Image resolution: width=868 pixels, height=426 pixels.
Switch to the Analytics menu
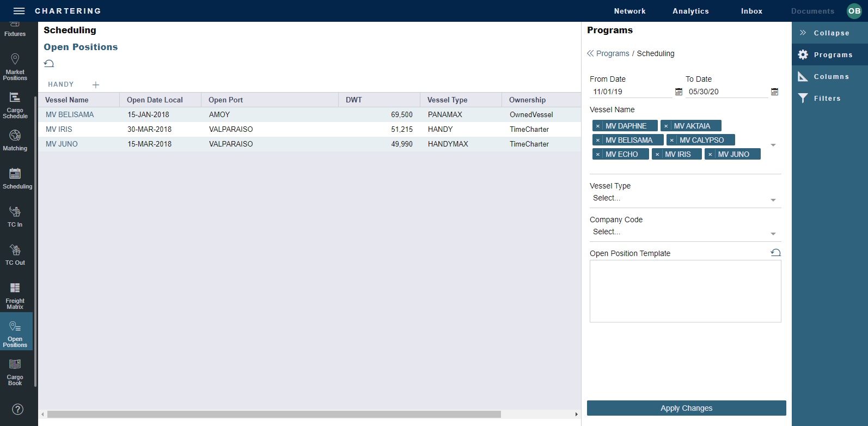[x=690, y=11]
